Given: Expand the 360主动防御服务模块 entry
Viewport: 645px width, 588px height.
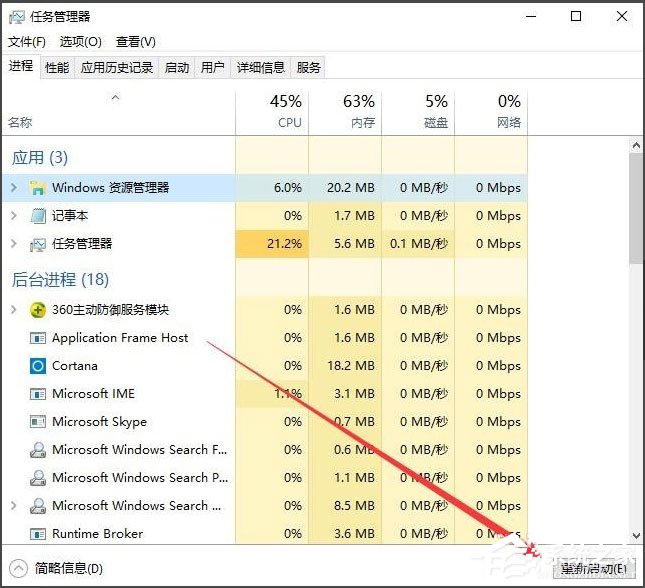Looking at the screenshot, I should (13, 310).
